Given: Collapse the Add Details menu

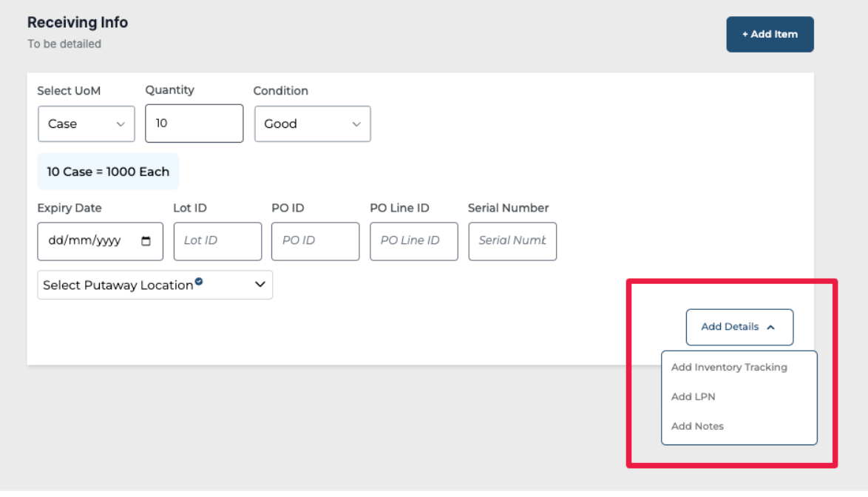Looking at the screenshot, I should [x=739, y=327].
